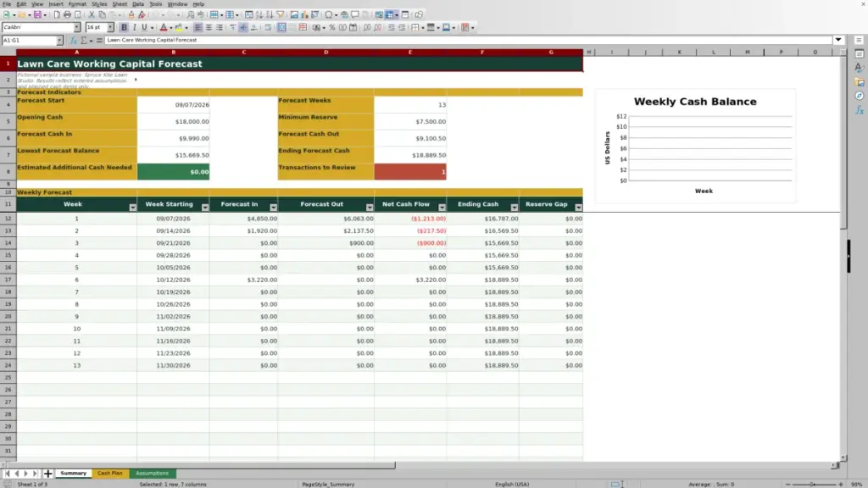Toggle Freeze Rows and Columns button
This screenshot has height=488, width=868.
tap(389, 14)
